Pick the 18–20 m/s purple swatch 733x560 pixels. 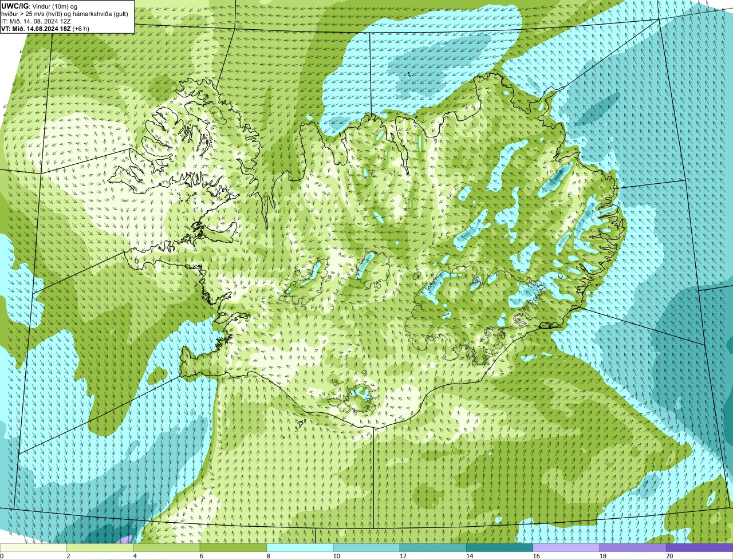tap(633, 547)
